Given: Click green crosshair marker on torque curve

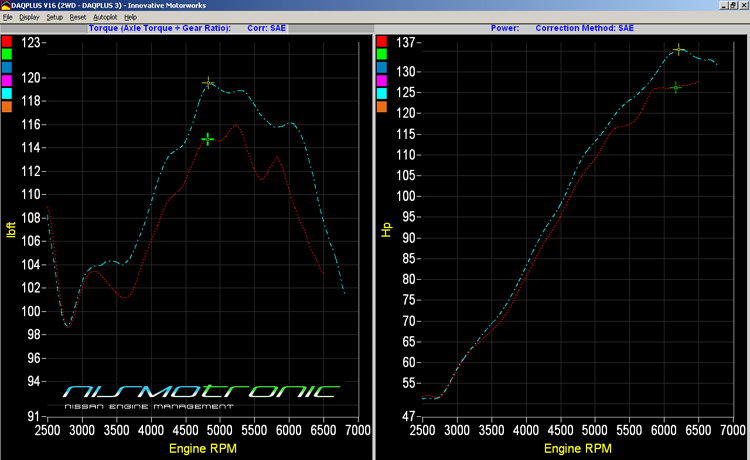Looking at the screenshot, I should point(208,139).
